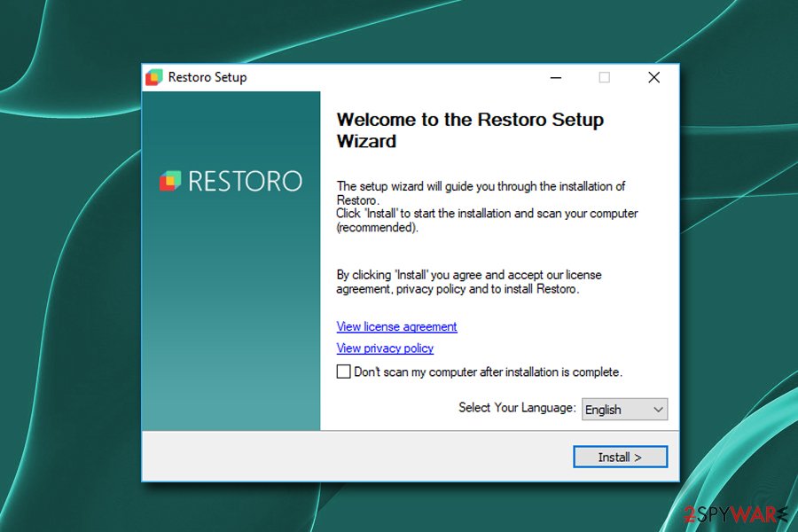The image size is (798, 532).
Task: Enable "Don't scan my computer" checkbox
Action: point(343,372)
